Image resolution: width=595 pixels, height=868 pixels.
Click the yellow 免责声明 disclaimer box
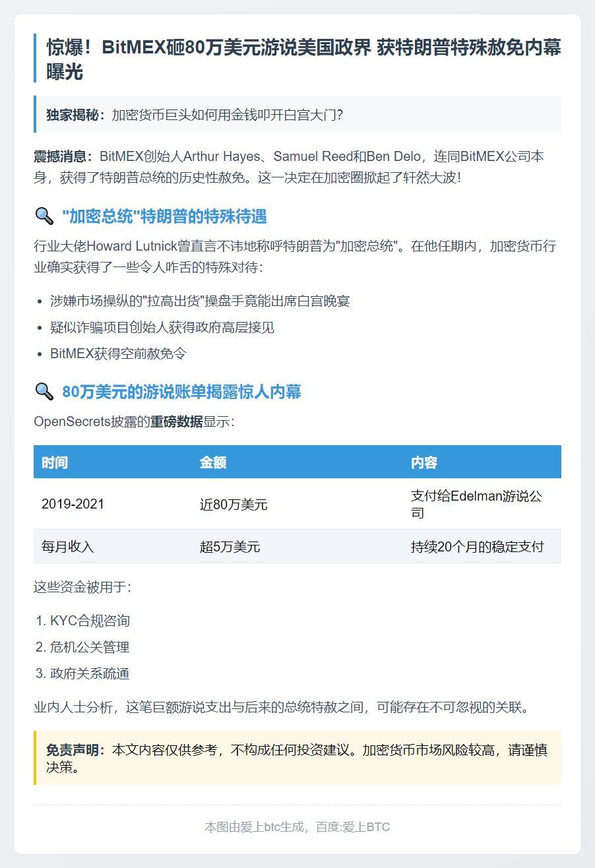pyautogui.click(x=297, y=758)
